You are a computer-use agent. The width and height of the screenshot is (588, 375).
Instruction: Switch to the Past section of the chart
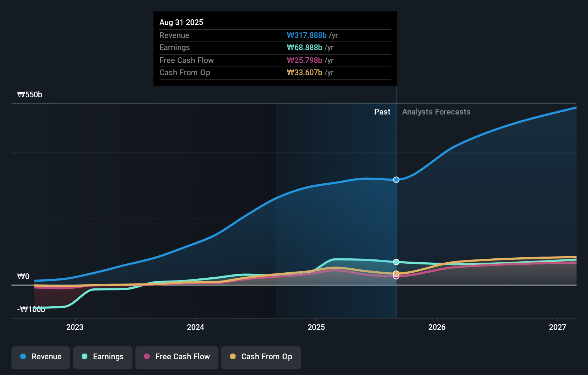[x=382, y=112]
